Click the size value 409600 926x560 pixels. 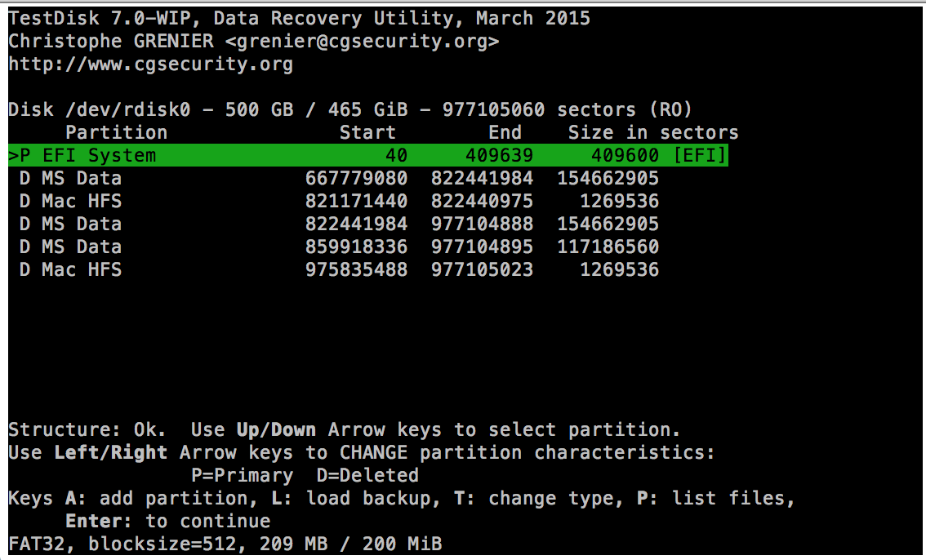[x=625, y=155]
